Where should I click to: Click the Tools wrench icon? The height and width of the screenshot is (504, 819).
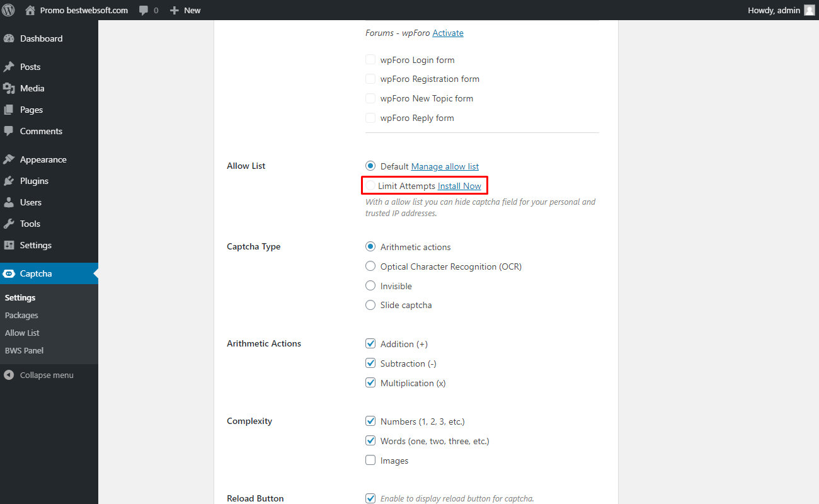tap(9, 224)
